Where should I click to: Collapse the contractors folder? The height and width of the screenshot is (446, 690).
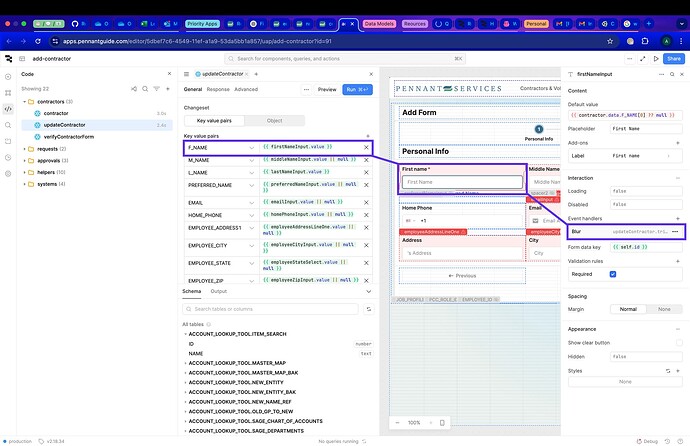click(25, 102)
